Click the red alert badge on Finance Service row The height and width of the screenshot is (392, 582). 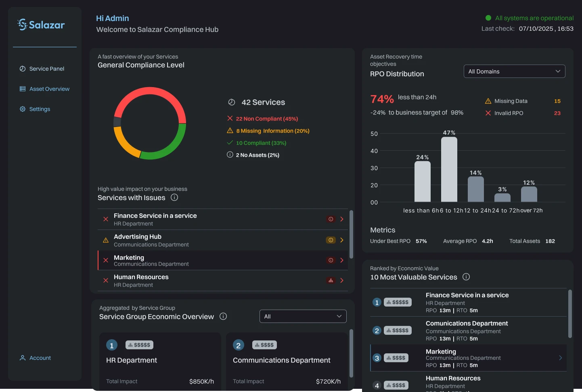331,219
